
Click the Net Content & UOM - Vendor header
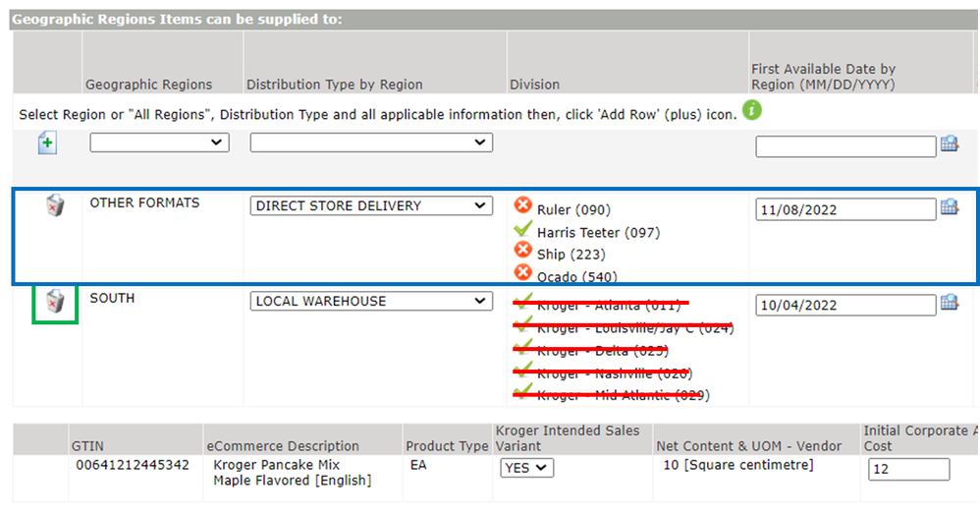(x=749, y=446)
